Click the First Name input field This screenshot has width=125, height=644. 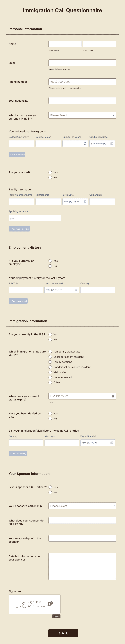click(65, 44)
